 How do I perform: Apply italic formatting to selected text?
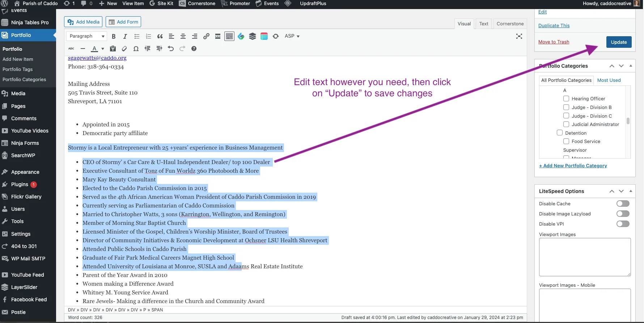pyautogui.click(x=125, y=36)
